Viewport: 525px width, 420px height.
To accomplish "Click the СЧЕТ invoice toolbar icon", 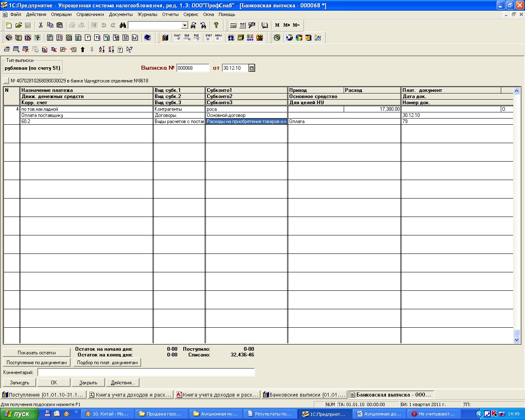I will click(209, 38).
